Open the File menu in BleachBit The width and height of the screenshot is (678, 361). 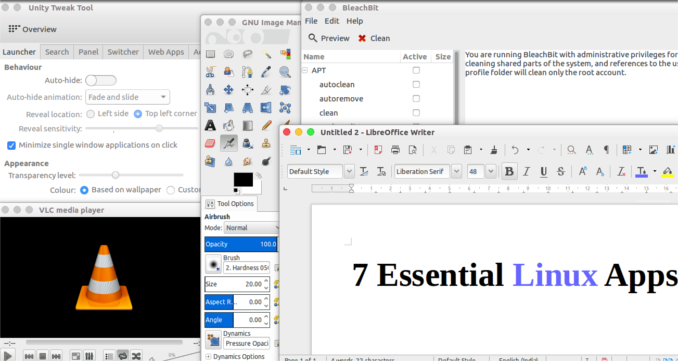point(311,21)
